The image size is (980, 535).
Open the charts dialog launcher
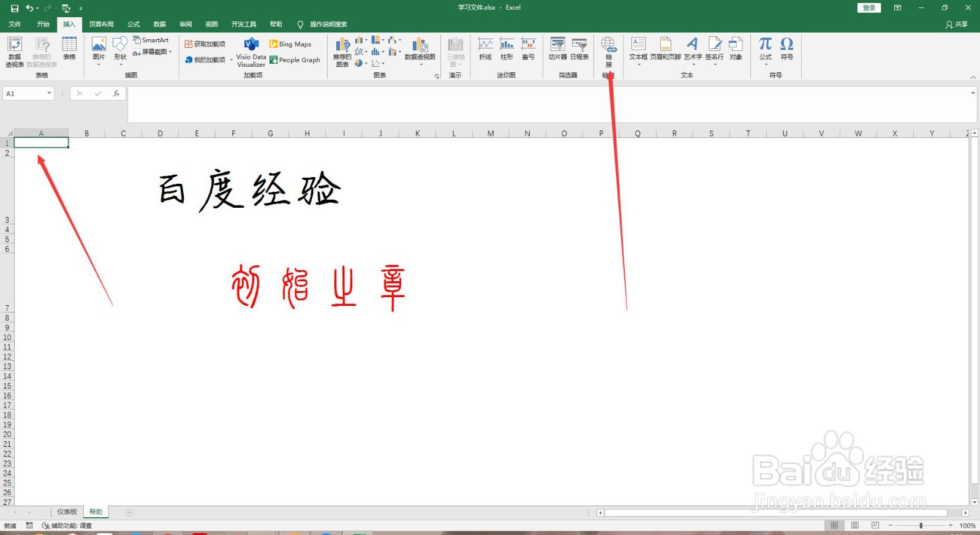[437, 76]
